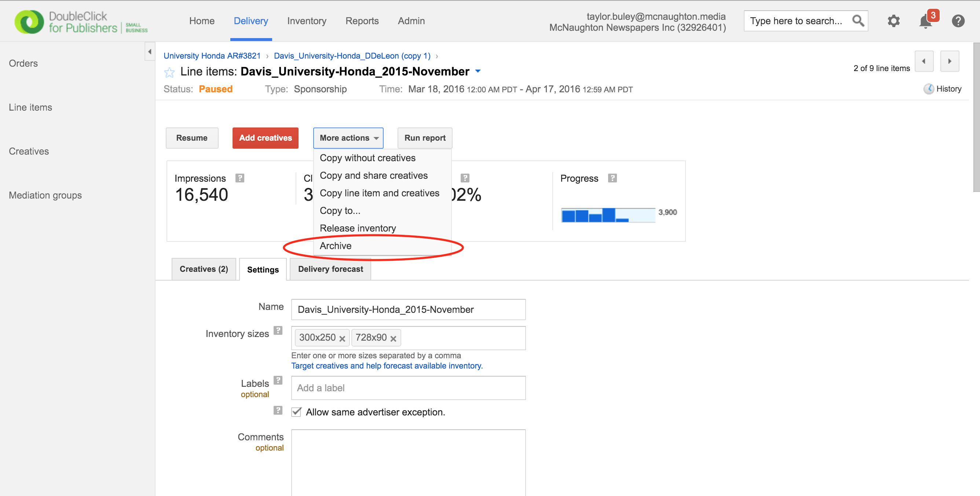Image resolution: width=980 pixels, height=496 pixels.
Task: Open the help question mark icon
Action: 958,21
